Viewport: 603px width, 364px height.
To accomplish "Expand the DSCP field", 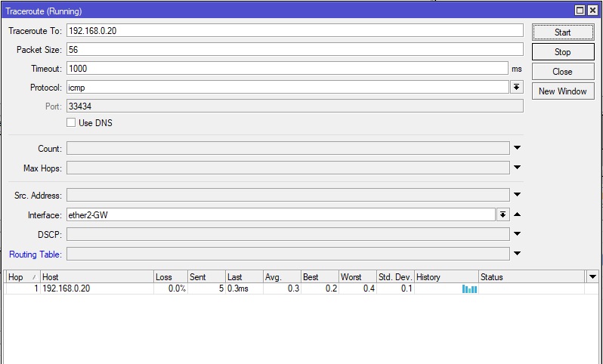I will tap(518, 233).
